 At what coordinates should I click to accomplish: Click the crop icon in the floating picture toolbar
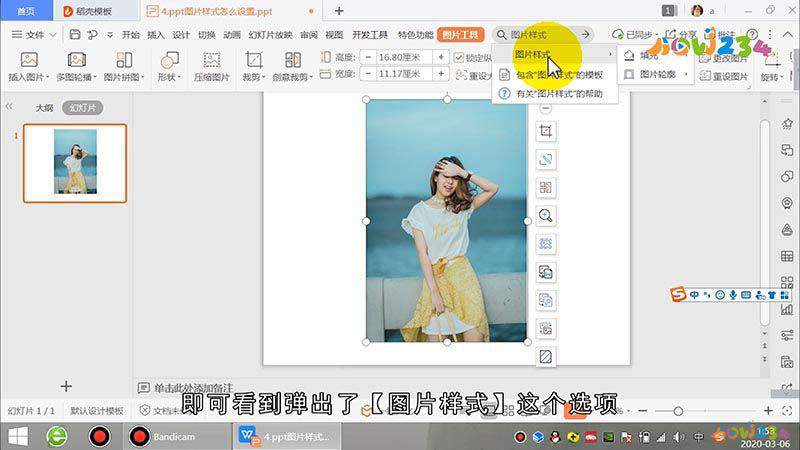coord(545,132)
